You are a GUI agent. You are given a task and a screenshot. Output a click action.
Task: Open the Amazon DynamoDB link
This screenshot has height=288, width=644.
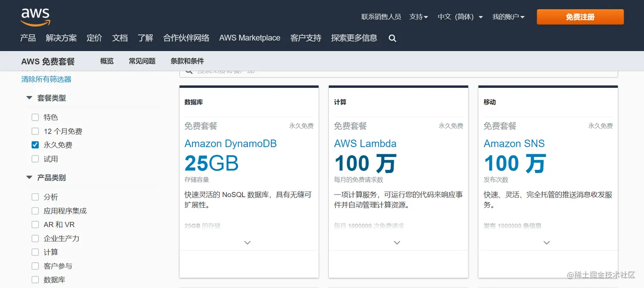(230, 144)
